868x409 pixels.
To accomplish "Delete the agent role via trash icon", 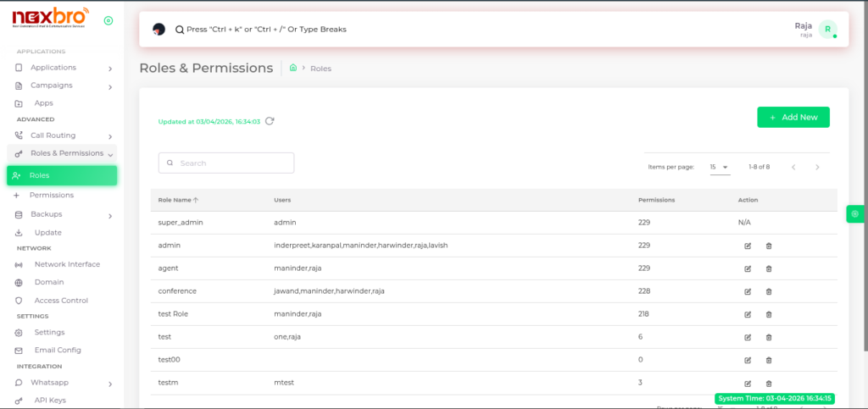I will [769, 268].
